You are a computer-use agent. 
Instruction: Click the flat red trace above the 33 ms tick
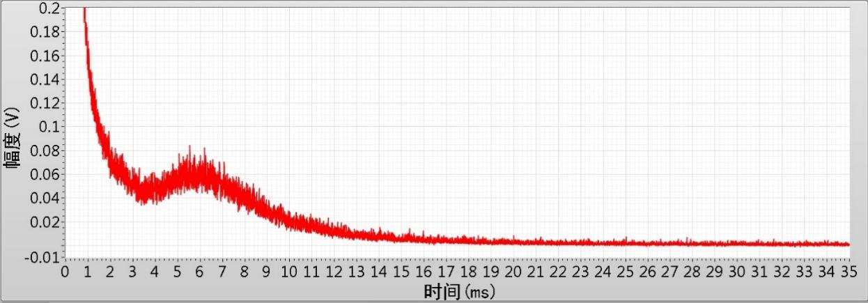[x=804, y=244]
